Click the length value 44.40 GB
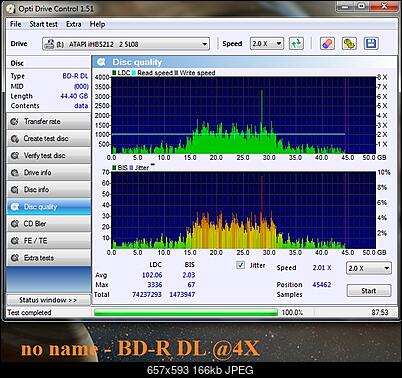The height and width of the screenshot is (378, 402). [x=74, y=96]
